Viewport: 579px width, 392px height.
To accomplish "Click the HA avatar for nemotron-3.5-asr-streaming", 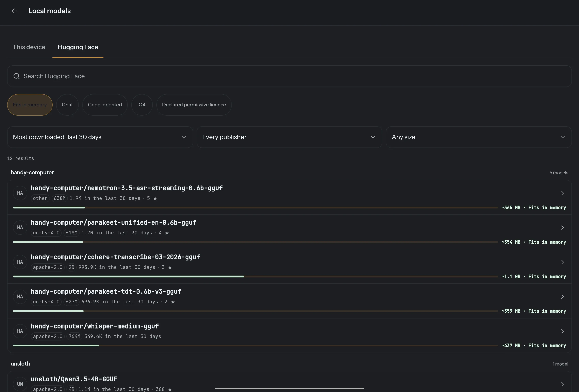I will point(20,193).
